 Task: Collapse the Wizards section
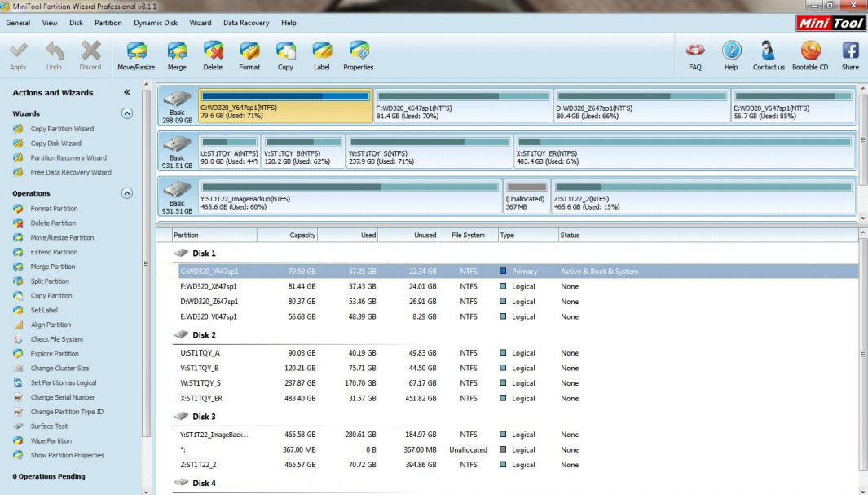pyautogui.click(x=127, y=113)
